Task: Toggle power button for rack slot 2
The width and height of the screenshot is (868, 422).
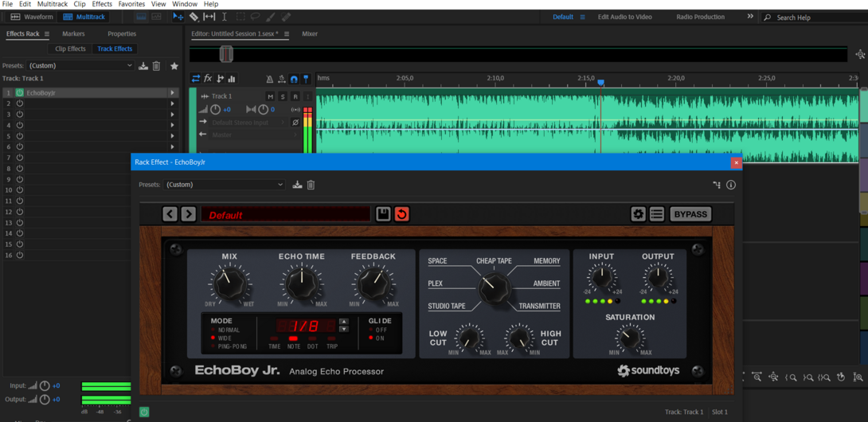Action: (19, 104)
